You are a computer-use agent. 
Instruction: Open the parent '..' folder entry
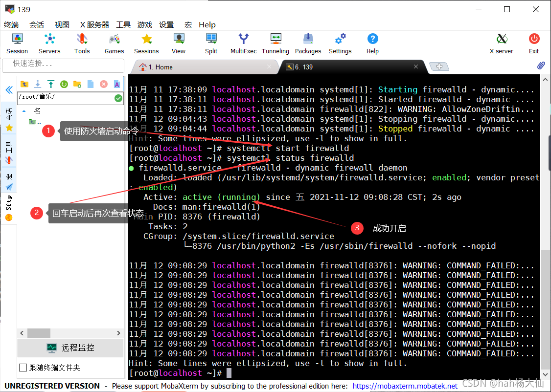[35, 122]
